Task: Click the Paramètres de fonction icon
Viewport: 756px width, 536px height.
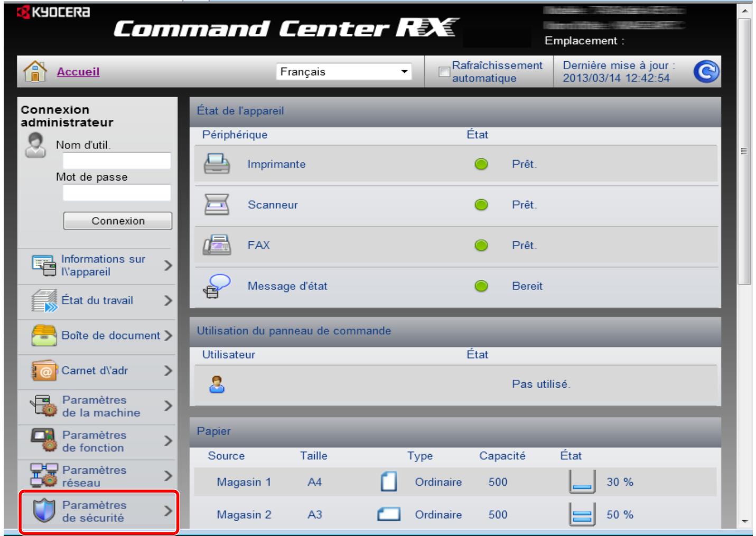Action: [x=44, y=440]
